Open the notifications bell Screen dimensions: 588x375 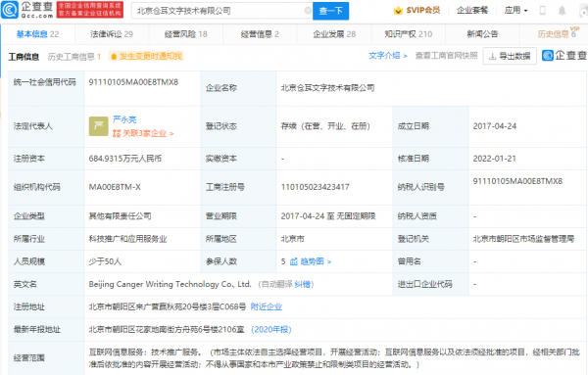(562, 11)
